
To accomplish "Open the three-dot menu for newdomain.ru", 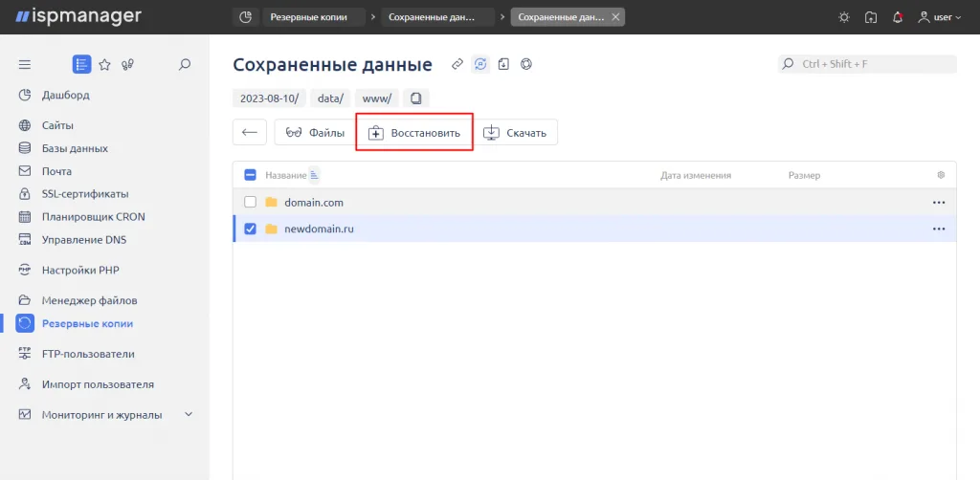I will [x=939, y=229].
